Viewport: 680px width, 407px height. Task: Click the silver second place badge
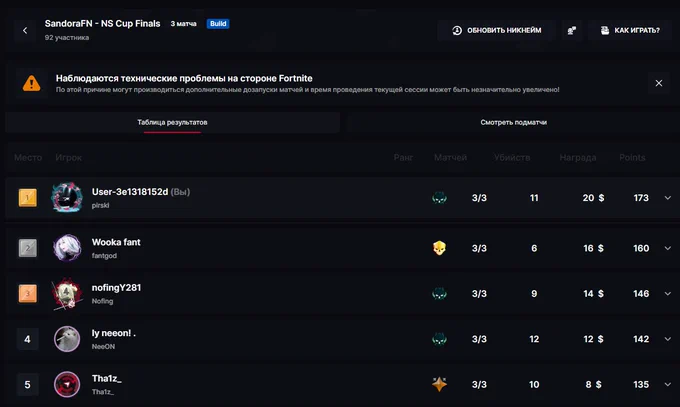click(x=27, y=248)
